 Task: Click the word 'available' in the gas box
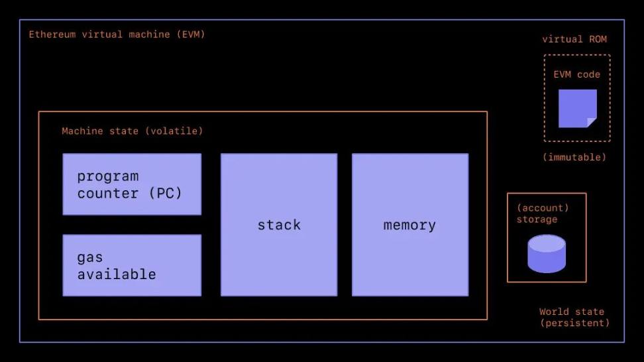click(117, 274)
